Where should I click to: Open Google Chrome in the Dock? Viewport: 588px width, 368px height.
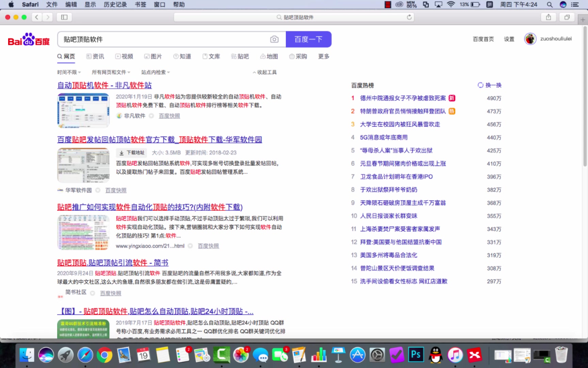[104, 355]
